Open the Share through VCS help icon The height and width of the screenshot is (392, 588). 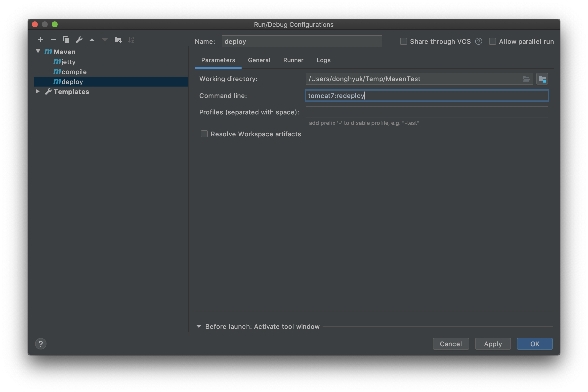pos(478,42)
